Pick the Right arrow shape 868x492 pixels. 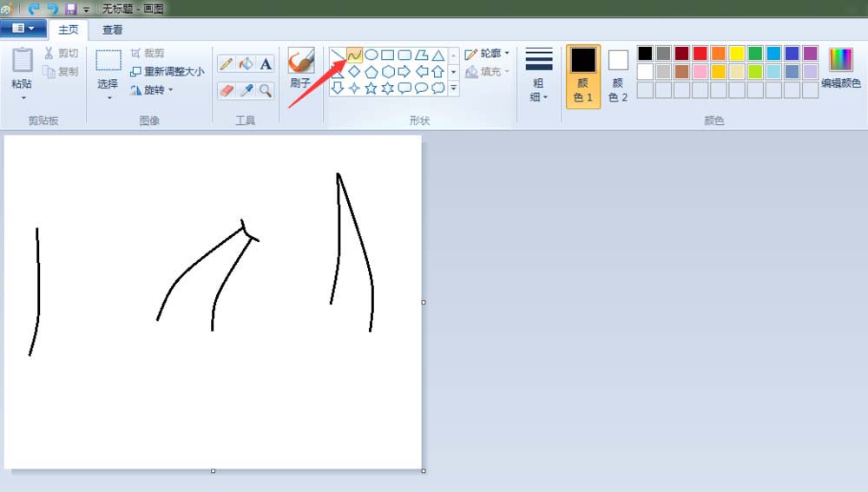click(404, 71)
